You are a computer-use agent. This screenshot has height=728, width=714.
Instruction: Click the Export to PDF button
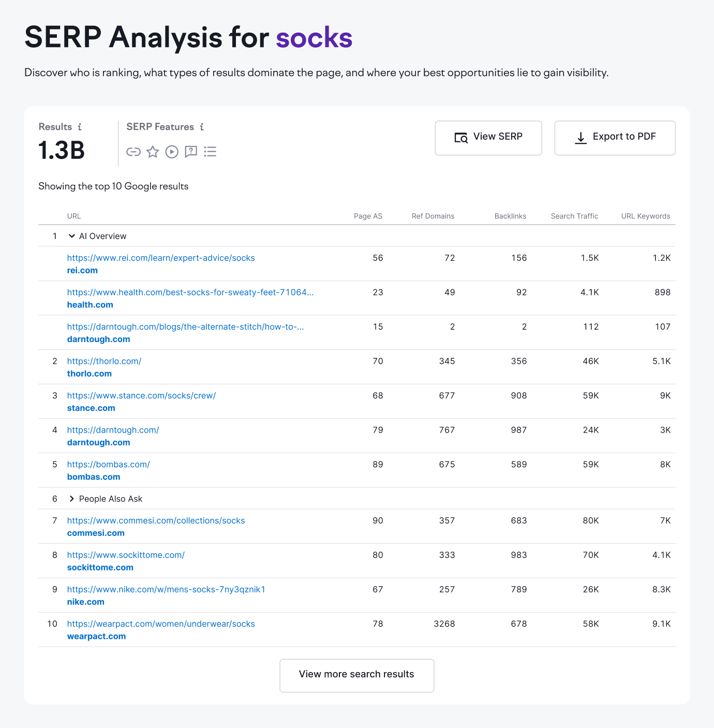pos(615,138)
